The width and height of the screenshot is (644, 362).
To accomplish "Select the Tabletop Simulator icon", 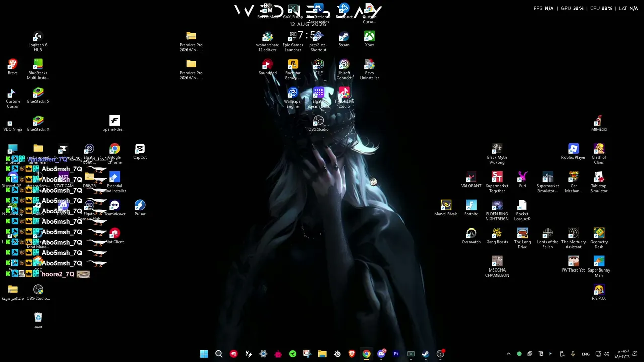I will click(599, 183).
